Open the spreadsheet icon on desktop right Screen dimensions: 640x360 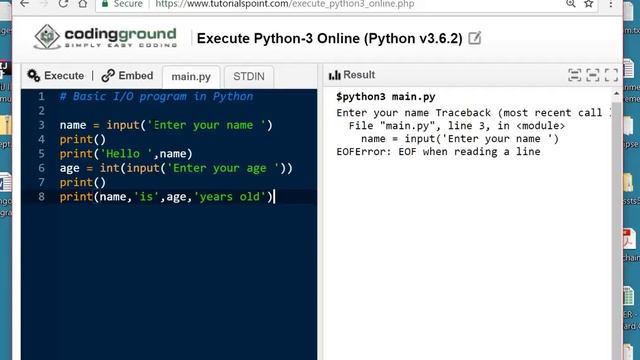pos(629,296)
